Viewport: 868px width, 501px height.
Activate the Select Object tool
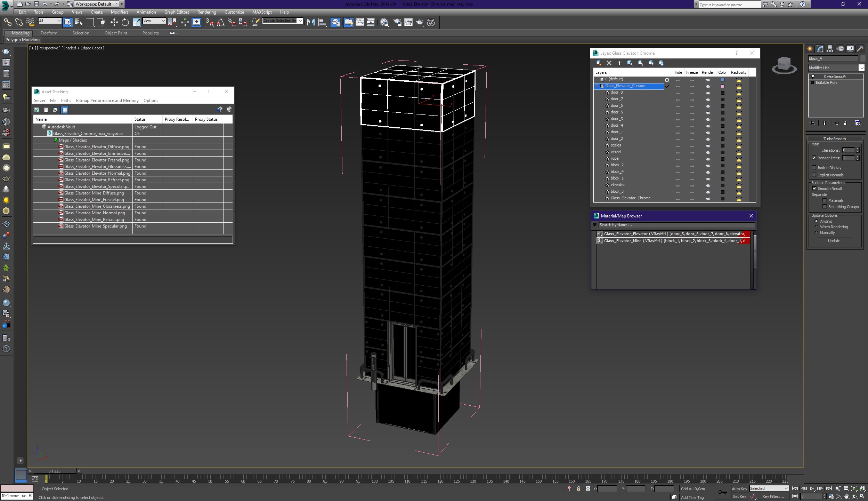[x=68, y=22]
